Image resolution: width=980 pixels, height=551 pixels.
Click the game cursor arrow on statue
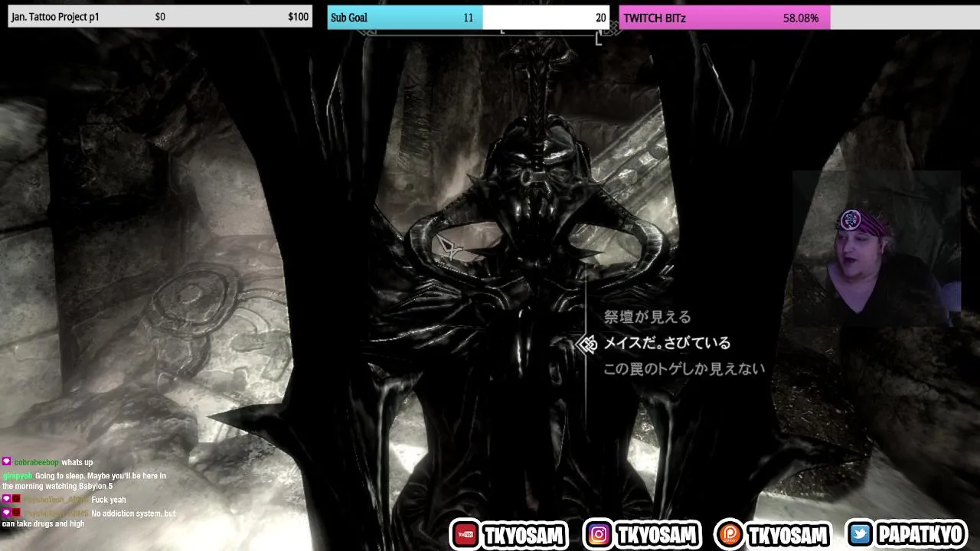click(449, 247)
